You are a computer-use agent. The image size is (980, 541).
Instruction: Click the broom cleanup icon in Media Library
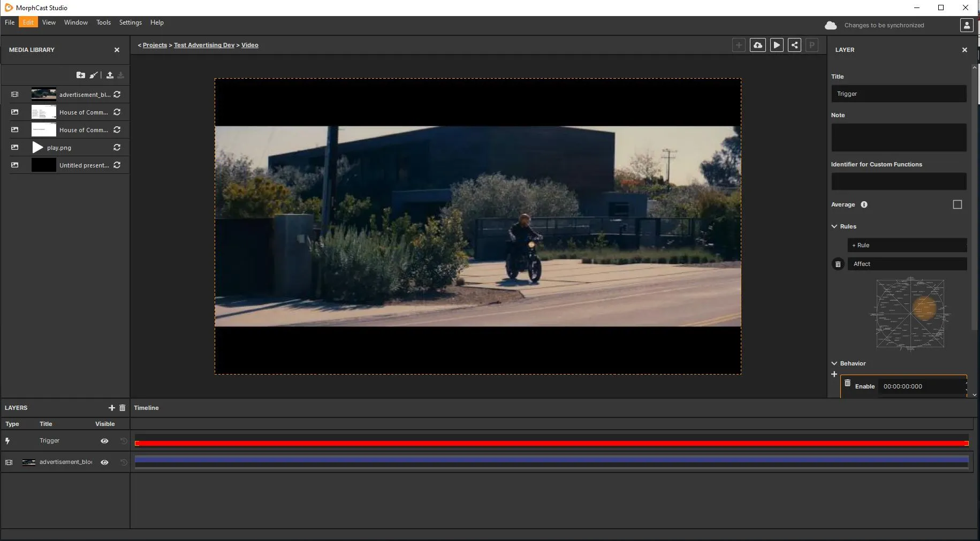[x=94, y=75]
